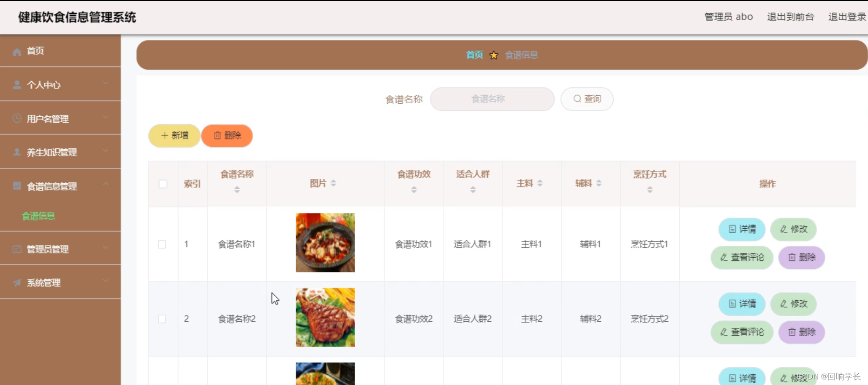This screenshot has height=385, width=868.
Task: Click the purple 删除 button for 食谱名称1
Action: point(802,257)
